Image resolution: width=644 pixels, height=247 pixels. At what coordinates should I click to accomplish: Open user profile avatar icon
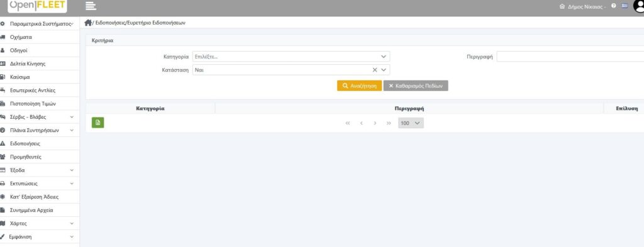639,6
